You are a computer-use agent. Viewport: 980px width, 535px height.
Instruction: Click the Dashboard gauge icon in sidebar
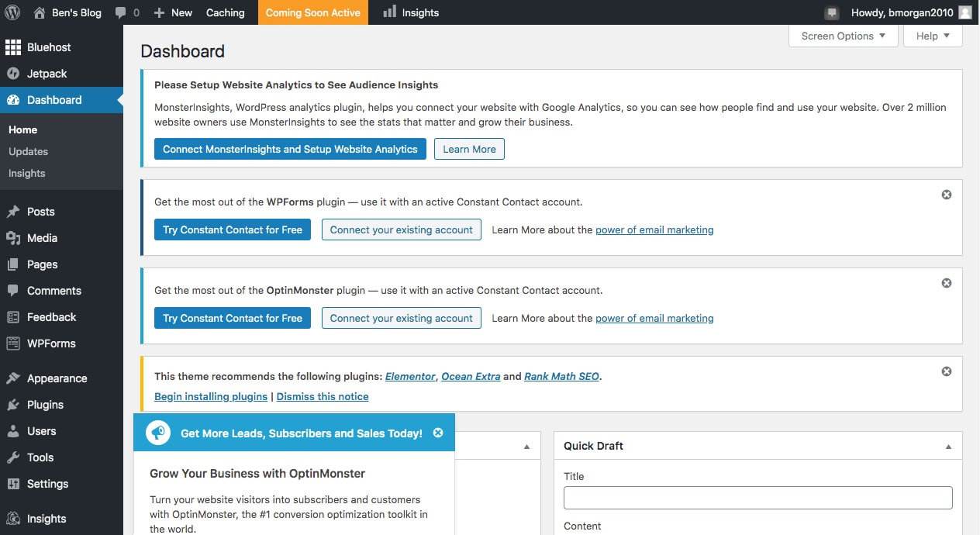click(x=13, y=100)
